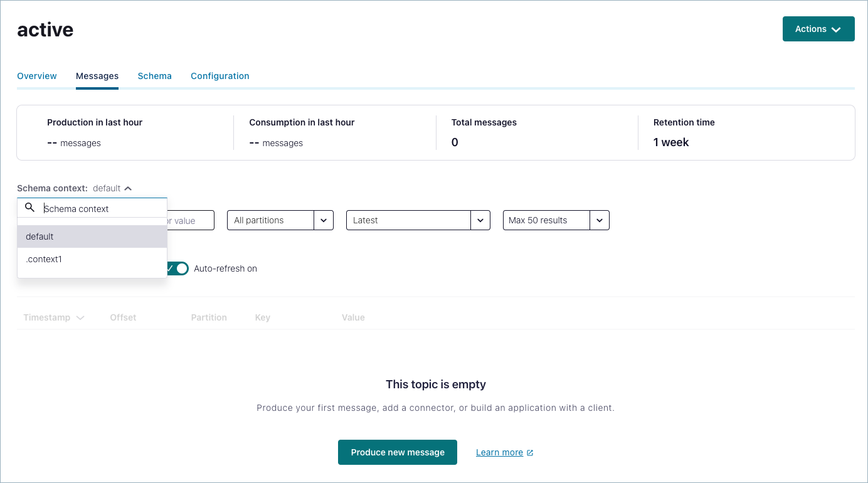Click the external link icon beside Learn more

[530, 453]
